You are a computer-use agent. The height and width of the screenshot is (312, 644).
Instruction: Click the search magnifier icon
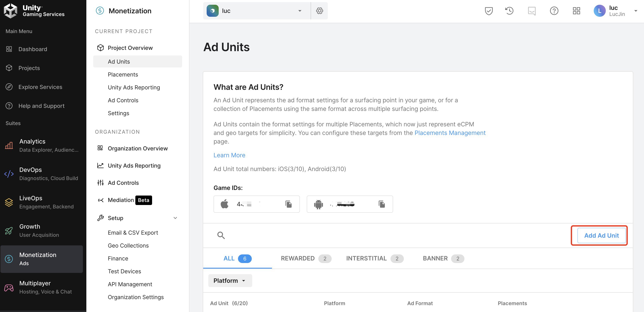pyautogui.click(x=221, y=235)
